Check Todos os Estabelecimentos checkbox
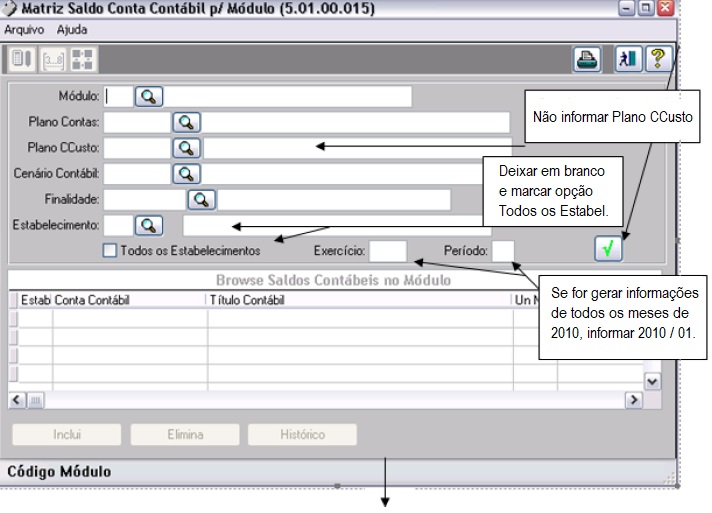This screenshot has height=513, width=712. (109, 251)
